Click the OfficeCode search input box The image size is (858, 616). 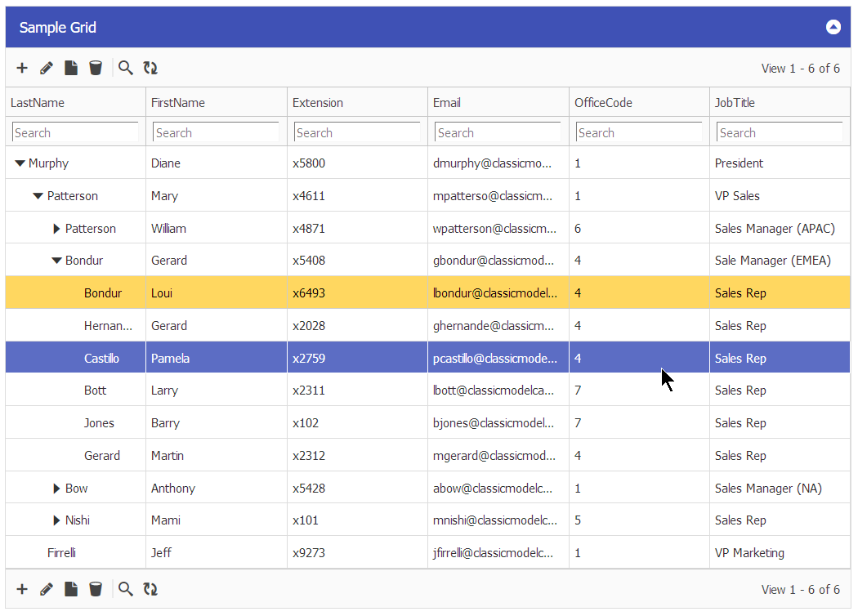click(x=638, y=132)
